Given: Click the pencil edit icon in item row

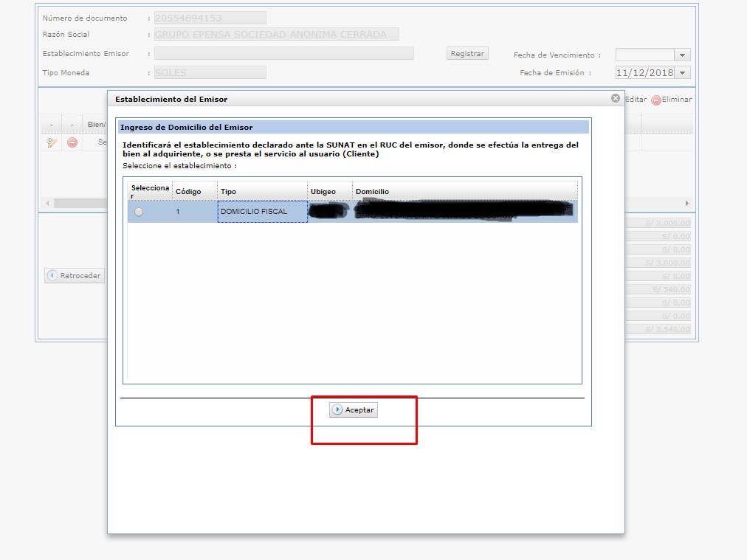Looking at the screenshot, I should (52, 142).
